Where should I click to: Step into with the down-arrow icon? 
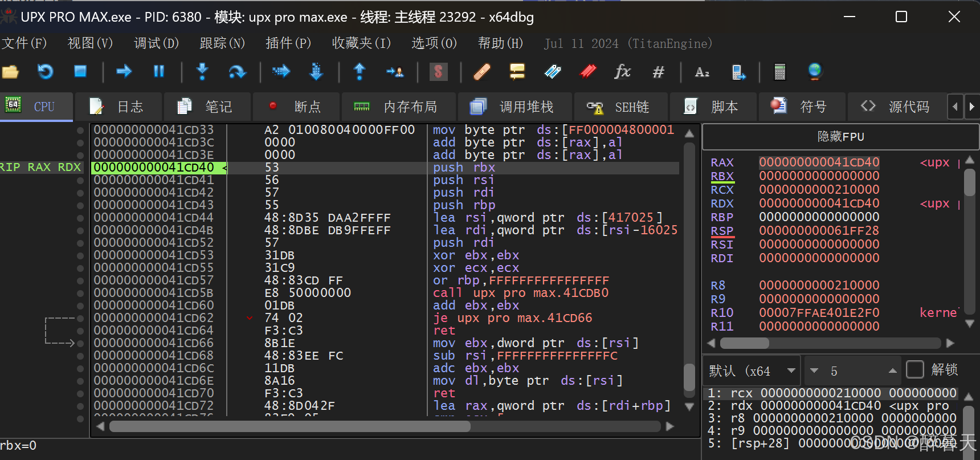(x=202, y=72)
